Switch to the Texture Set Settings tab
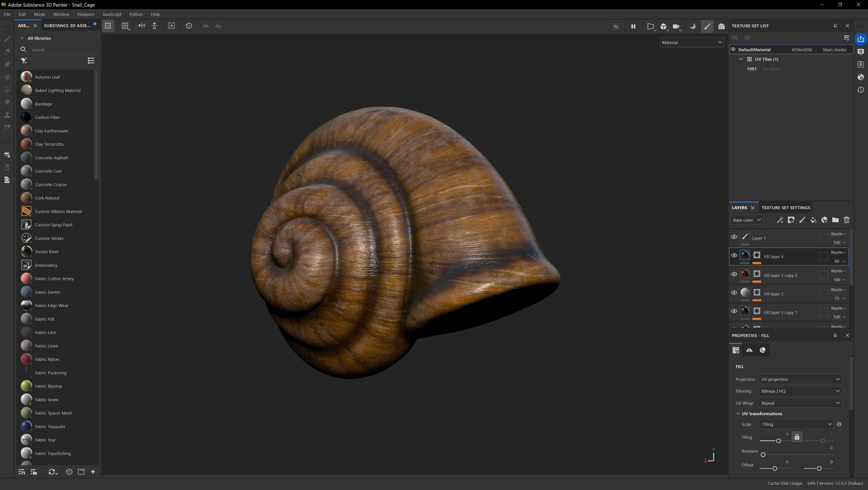The image size is (868, 490). coord(785,207)
